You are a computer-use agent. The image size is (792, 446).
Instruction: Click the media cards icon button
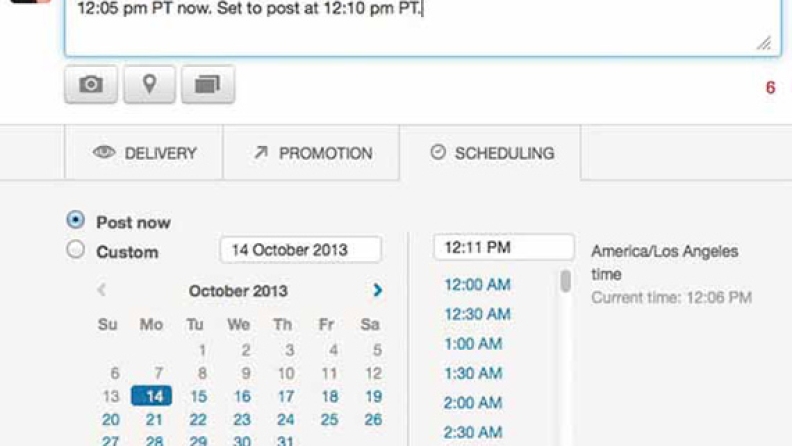(207, 85)
